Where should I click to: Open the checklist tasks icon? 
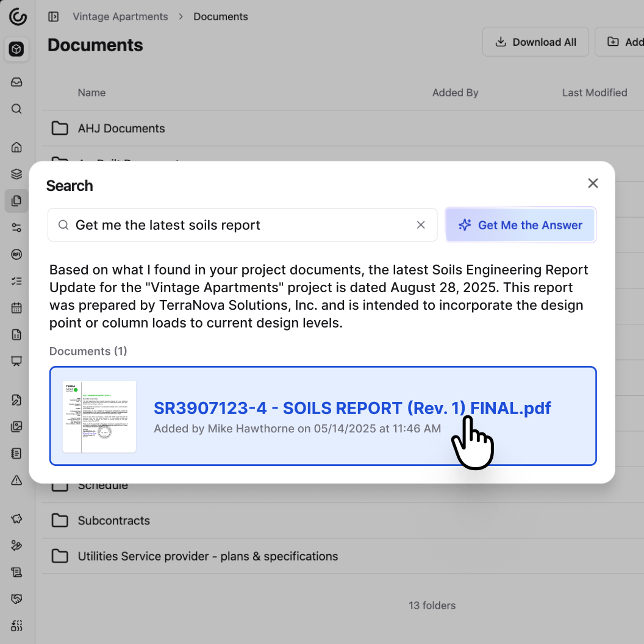pyautogui.click(x=16, y=281)
